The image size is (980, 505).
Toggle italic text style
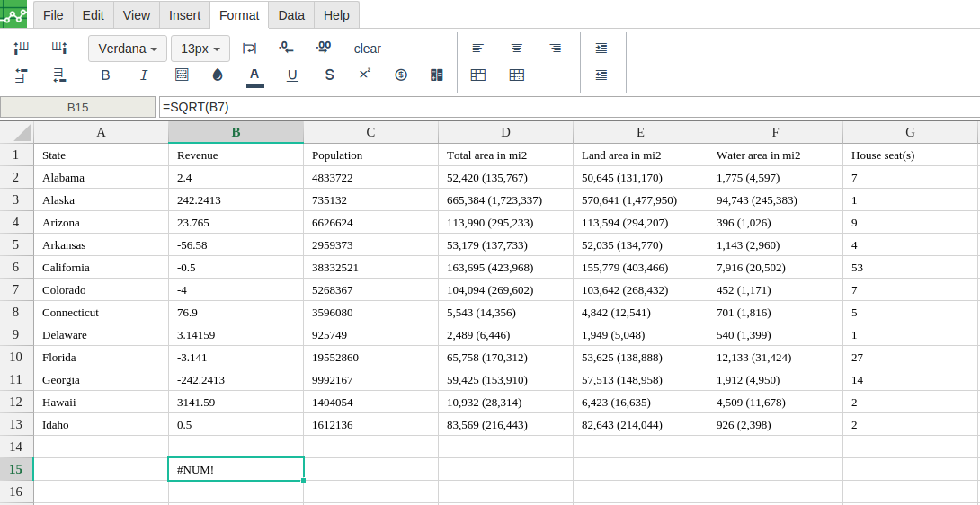click(144, 75)
